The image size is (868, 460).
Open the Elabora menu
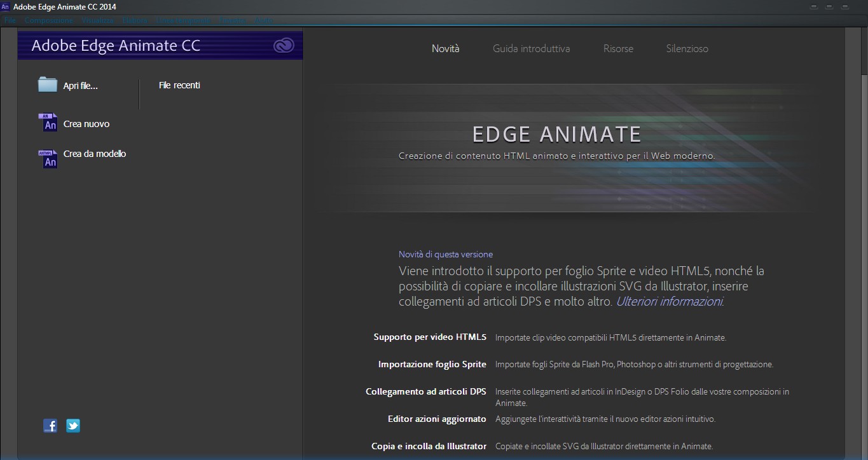[x=134, y=20]
